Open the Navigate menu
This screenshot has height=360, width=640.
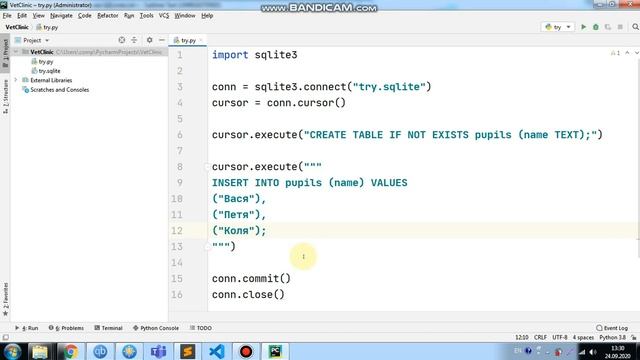tap(61, 16)
